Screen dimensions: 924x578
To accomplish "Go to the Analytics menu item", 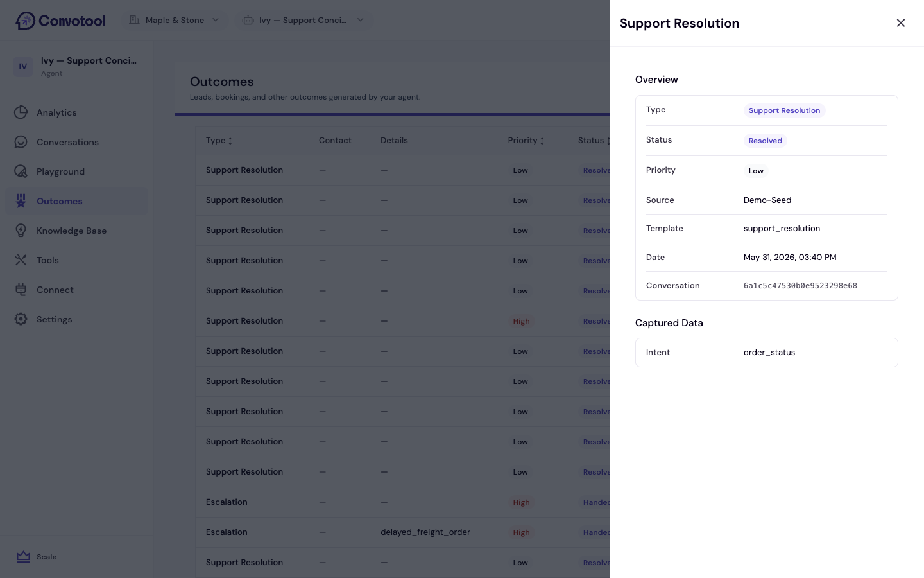I will 76,112.
